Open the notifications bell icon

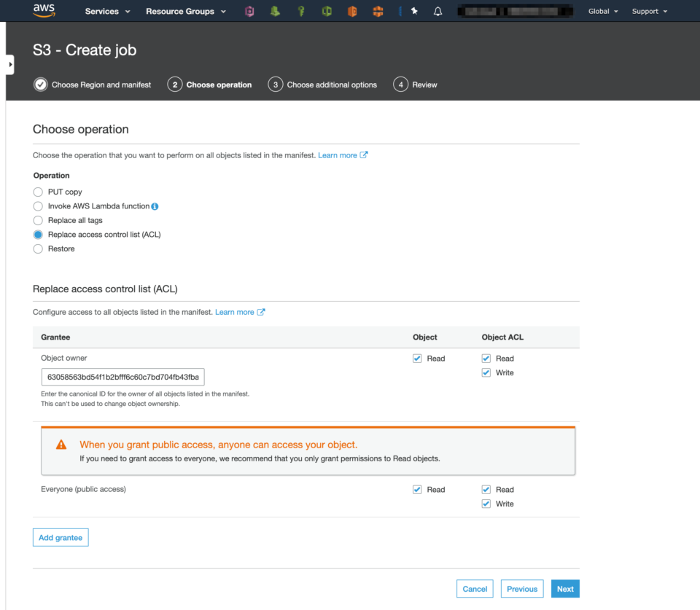click(437, 11)
